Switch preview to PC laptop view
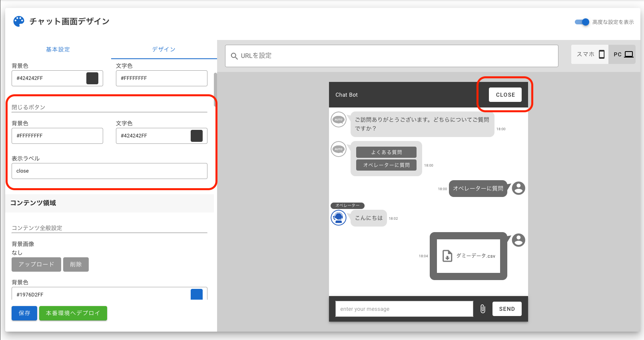644x340 pixels. coord(623,54)
